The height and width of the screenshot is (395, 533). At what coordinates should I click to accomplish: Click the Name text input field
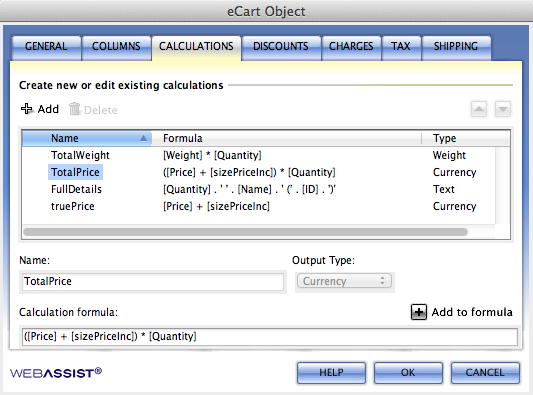click(x=153, y=281)
